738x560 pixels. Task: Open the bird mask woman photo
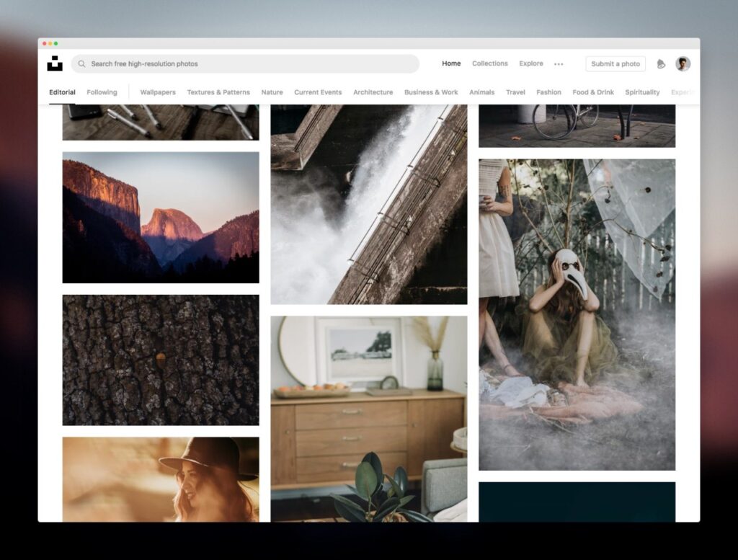(x=577, y=314)
